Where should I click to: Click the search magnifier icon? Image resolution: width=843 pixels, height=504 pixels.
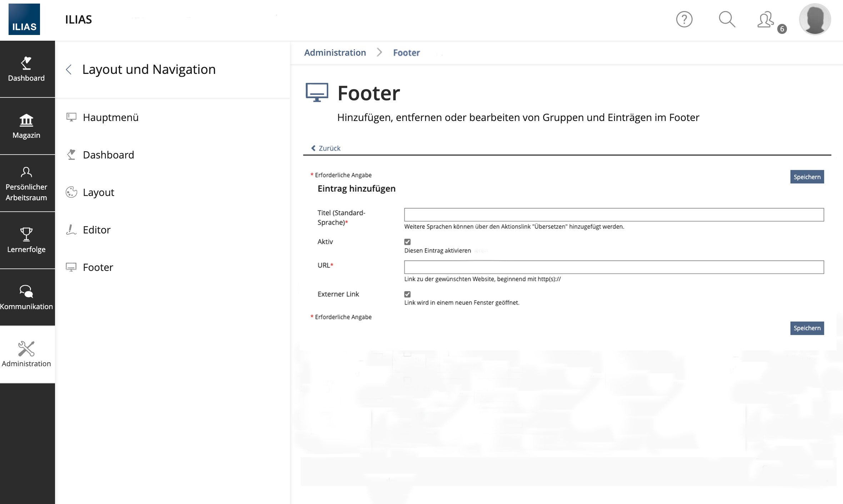pos(727,19)
